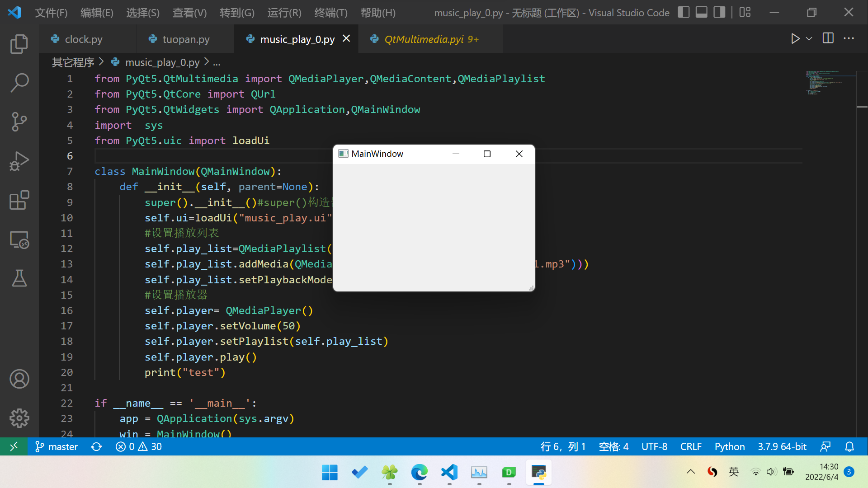Image resolution: width=868 pixels, height=488 pixels.
Task: Click the errors and warnings count
Action: point(138,446)
